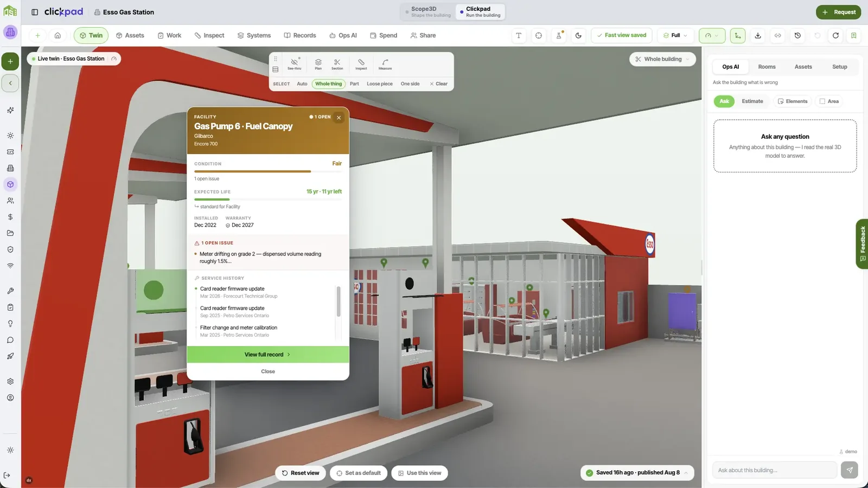
Task: Select the 3D cube icon in left sidebar
Action: coord(10,184)
